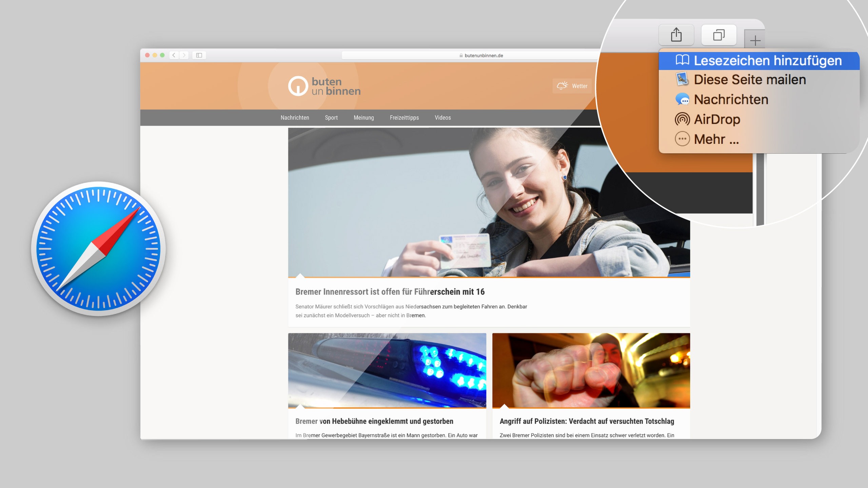Click teaser text about Senator Mäurer
This screenshot has width=868, height=488.
[411, 311]
